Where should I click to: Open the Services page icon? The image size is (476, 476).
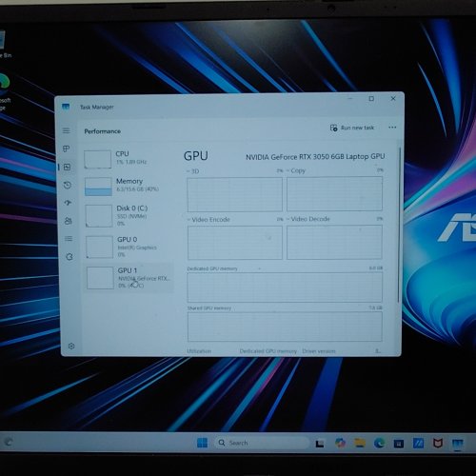click(69, 257)
